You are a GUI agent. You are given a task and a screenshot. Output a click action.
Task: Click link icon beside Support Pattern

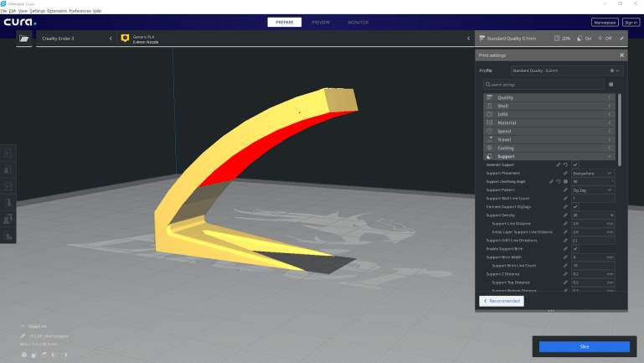click(565, 189)
